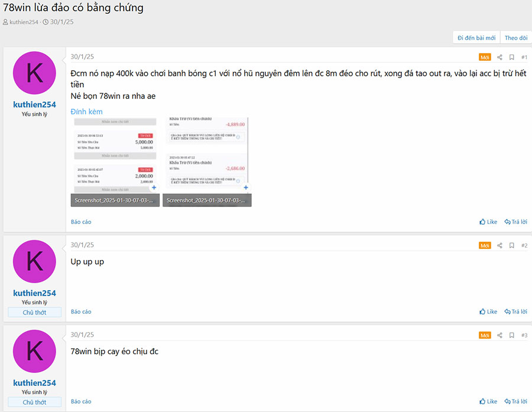
Task: Click 'Đi đến bài mới' button
Action: point(476,38)
